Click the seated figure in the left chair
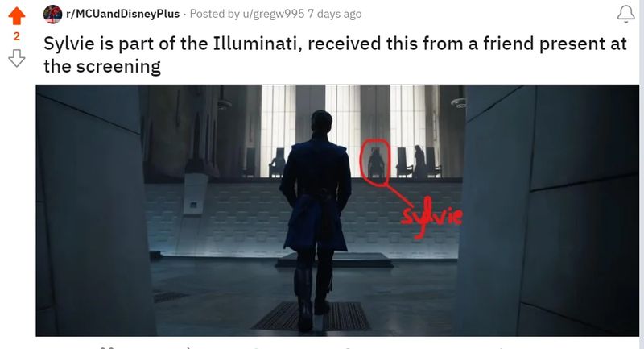 click(278, 163)
